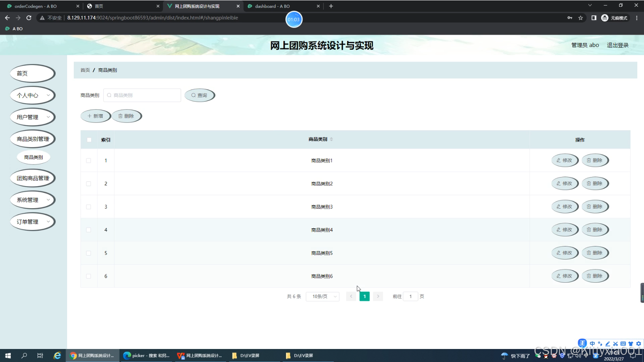Check the row for 商品类别4

point(88,230)
